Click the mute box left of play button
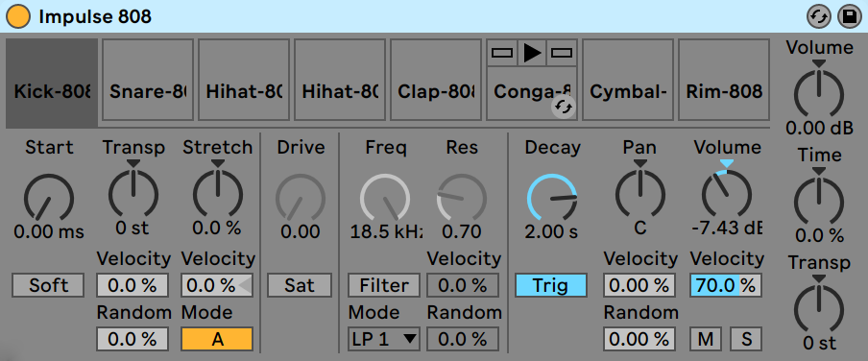868x361 pixels. (x=502, y=53)
